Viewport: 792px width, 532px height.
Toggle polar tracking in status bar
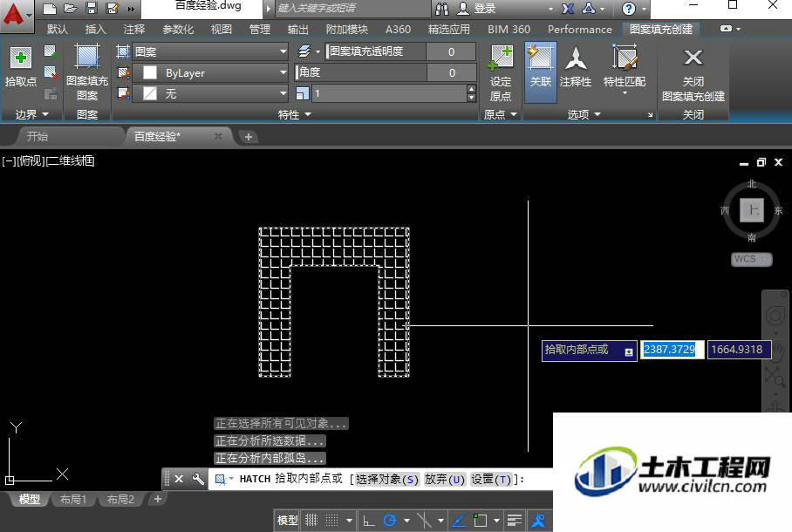(x=390, y=521)
